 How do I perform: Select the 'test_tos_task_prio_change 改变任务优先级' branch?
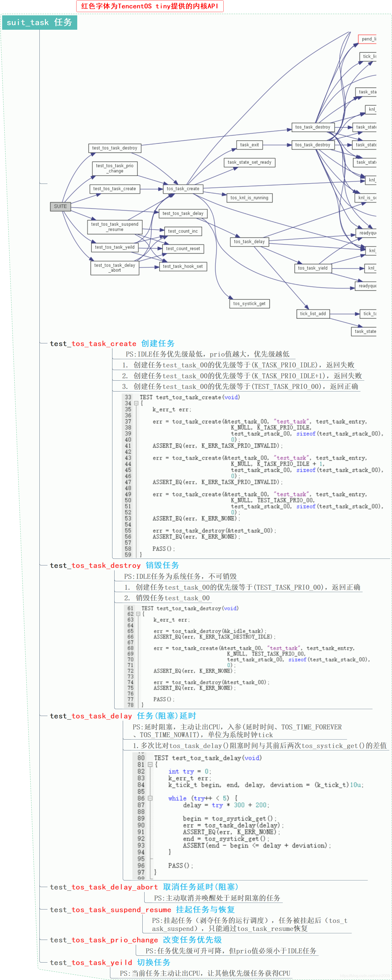(x=136, y=940)
